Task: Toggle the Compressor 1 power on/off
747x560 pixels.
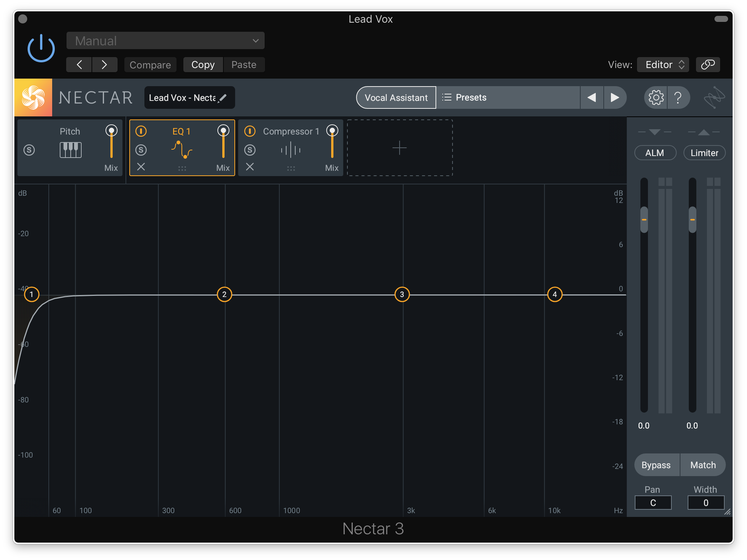Action: point(250,131)
